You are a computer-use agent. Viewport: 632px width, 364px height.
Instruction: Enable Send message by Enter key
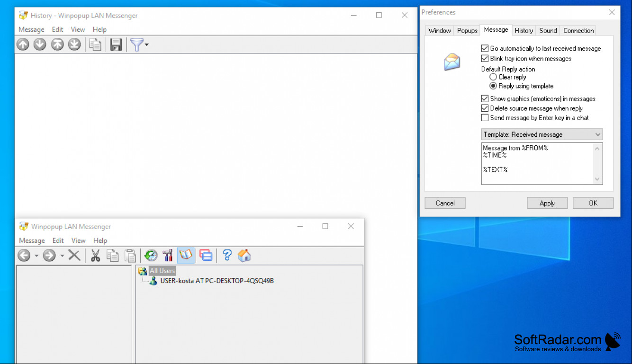[x=485, y=118]
